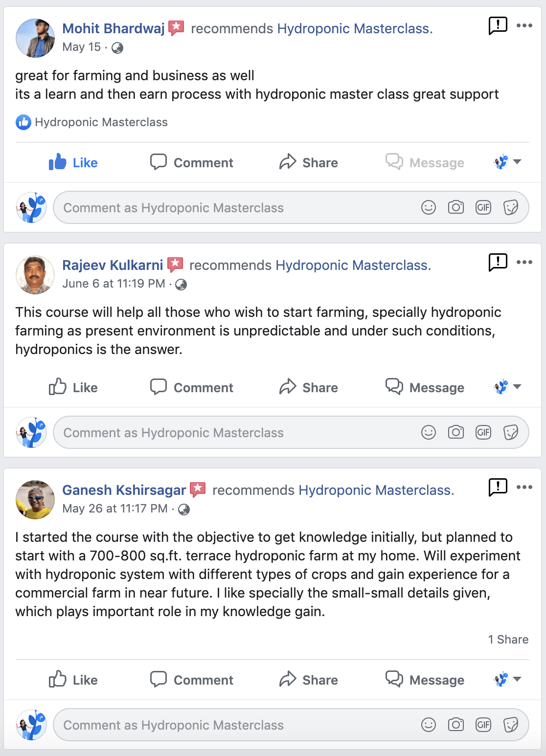Image resolution: width=546 pixels, height=756 pixels.
Task: Open Ganesh Kshirsagar's profile picture
Action: [35, 499]
